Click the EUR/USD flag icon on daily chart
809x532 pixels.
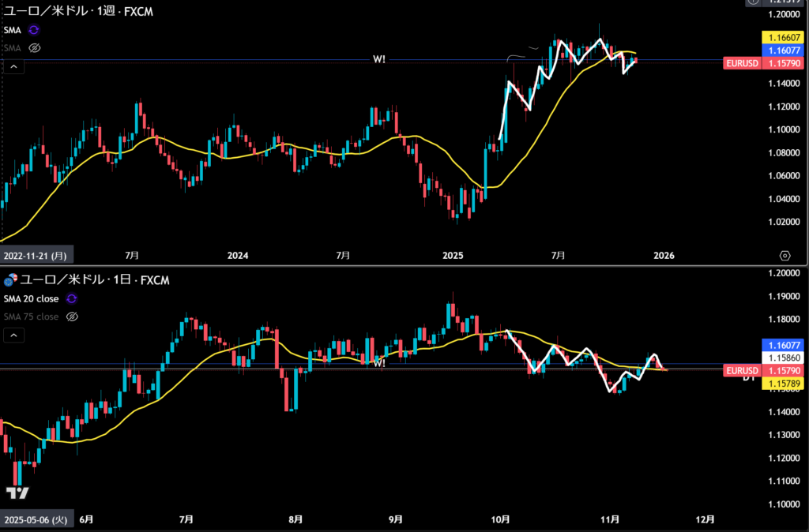click(x=10, y=279)
